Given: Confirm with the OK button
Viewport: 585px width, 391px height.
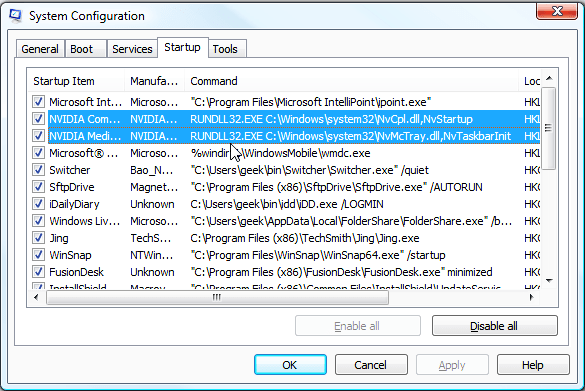Looking at the screenshot, I should click(x=290, y=365).
